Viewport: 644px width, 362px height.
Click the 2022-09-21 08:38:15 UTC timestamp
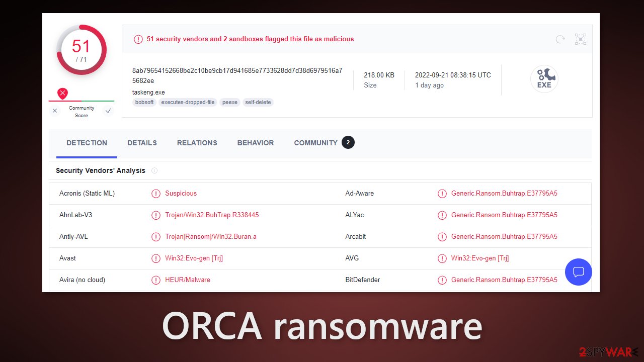tap(453, 75)
